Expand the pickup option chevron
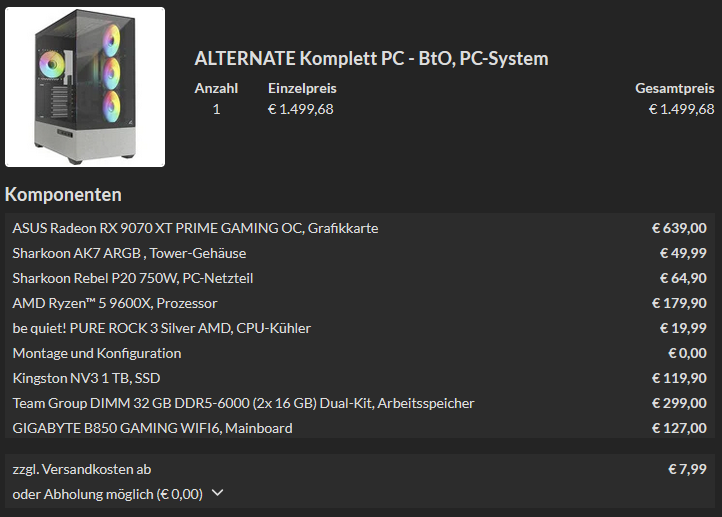This screenshot has width=722, height=517. 217,493
